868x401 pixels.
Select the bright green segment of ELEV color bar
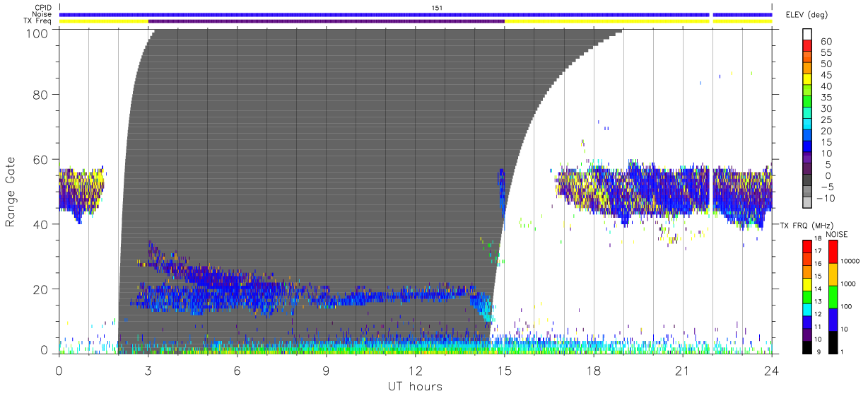[807, 103]
